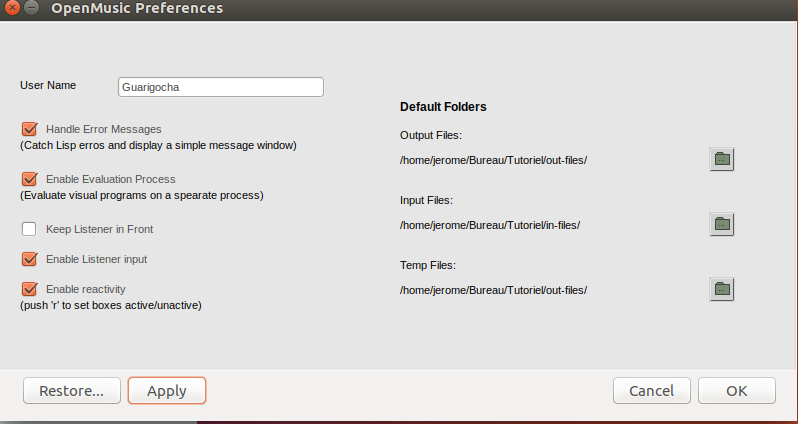The height and width of the screenshot is (424, 798).
Task: Enable Keep Listener in Front
Action: coord(29,229)
